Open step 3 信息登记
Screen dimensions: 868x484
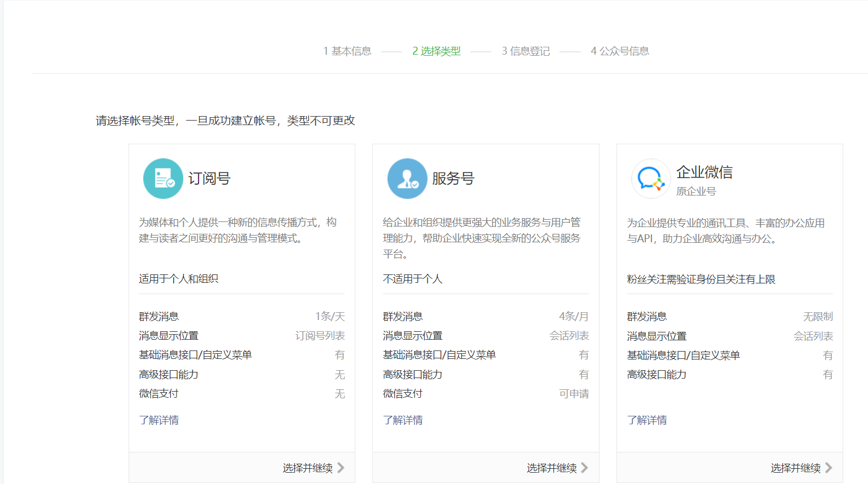[x=525, y=51]
